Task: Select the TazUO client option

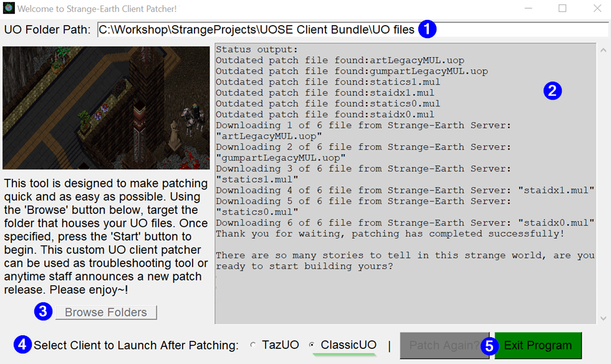Action: [253, 345]
